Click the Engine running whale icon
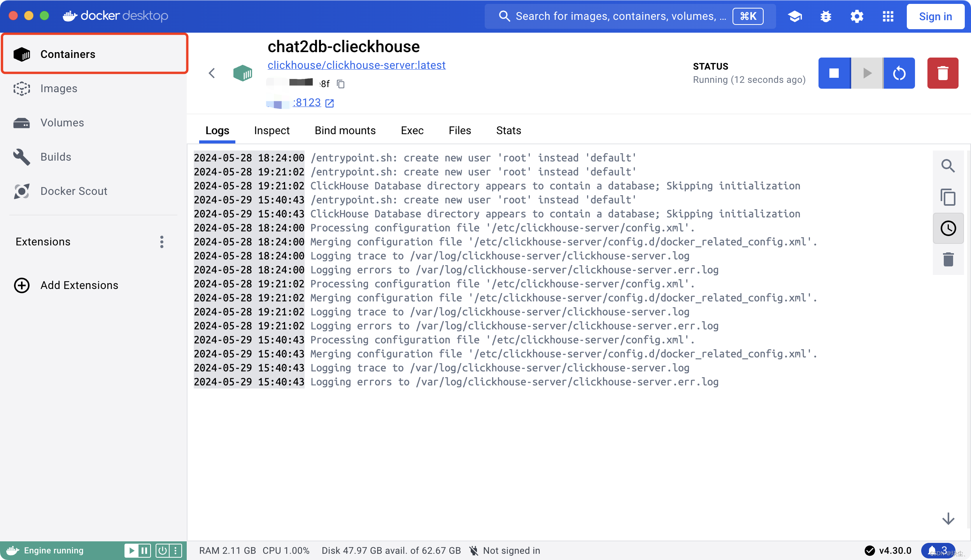Image resolution: width=971 pixels, height=560 pixels. point(13,551)
